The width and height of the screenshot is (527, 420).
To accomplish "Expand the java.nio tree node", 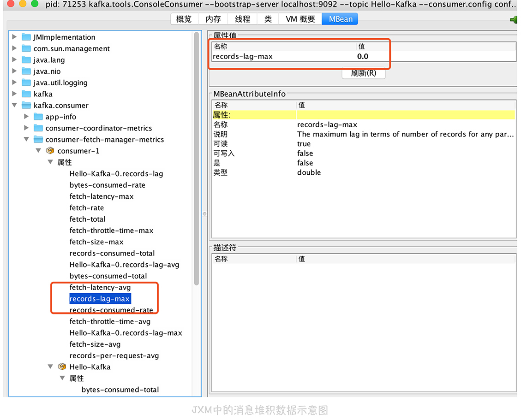I will pos(15,71).
